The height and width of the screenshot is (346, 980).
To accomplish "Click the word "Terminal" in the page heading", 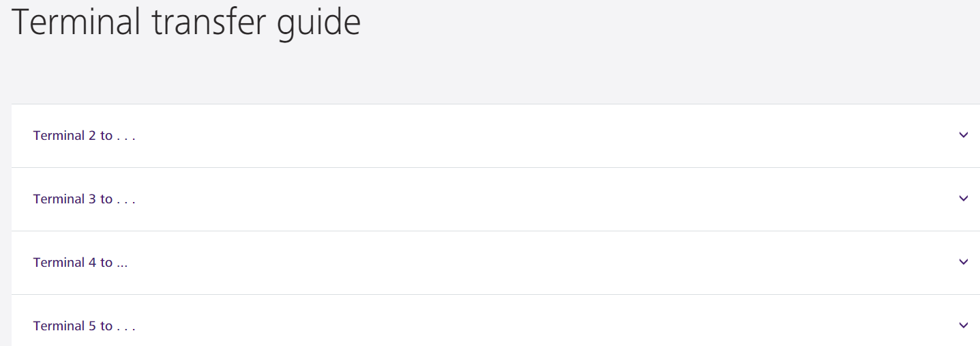I will [76, 22].
